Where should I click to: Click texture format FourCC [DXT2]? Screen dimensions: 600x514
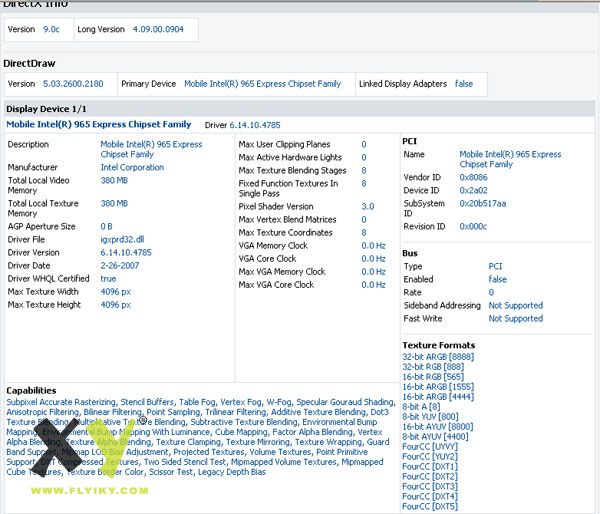pyautogui.click(x=430, y=476)
